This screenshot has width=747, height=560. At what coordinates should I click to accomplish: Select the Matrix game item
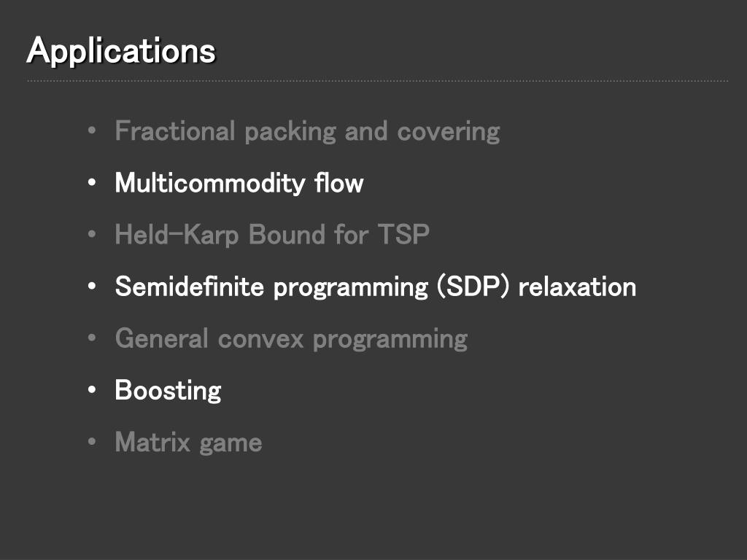point(188,443)
